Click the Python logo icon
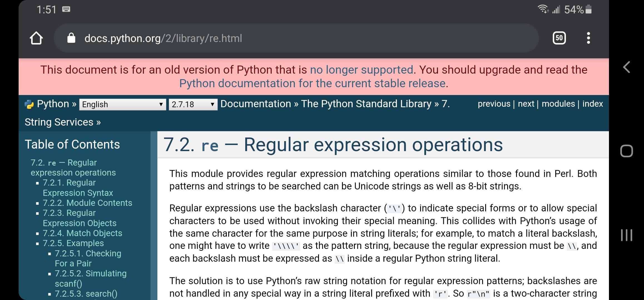 [29, 104]
